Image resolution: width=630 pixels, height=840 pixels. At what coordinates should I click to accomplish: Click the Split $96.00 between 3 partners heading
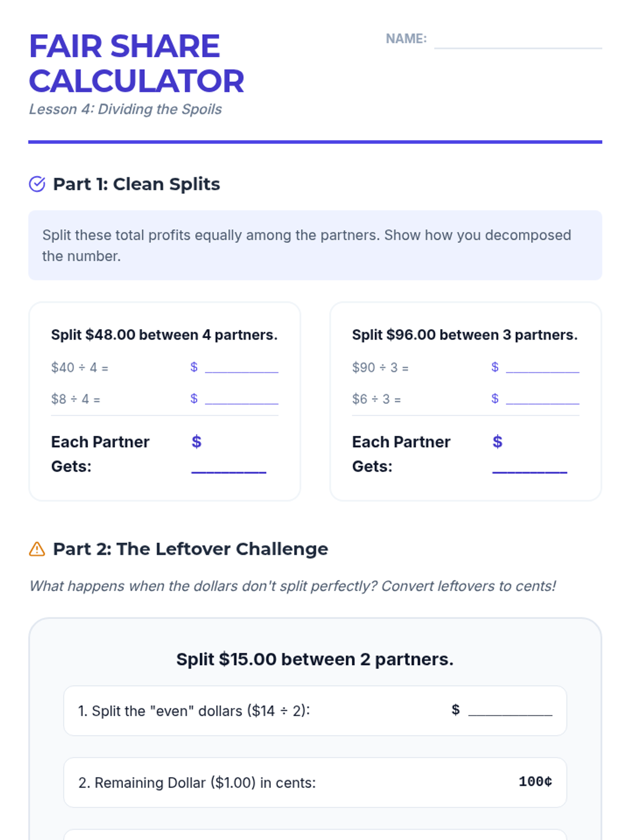(465, 335)
